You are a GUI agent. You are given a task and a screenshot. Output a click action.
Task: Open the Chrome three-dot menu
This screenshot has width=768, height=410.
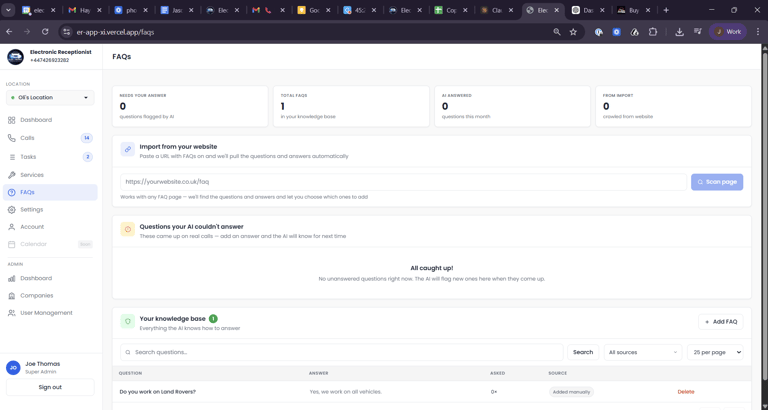pyautogui.click(x=758, y=32)
